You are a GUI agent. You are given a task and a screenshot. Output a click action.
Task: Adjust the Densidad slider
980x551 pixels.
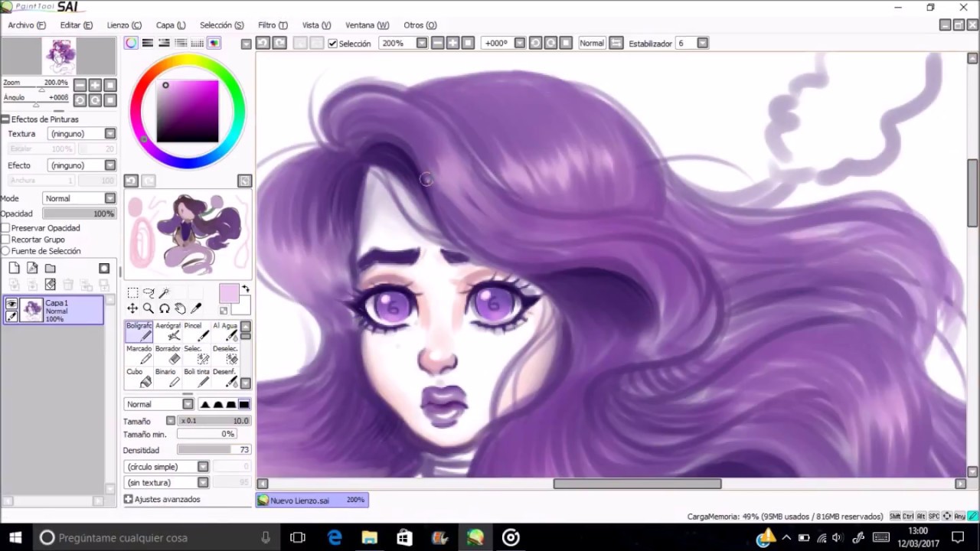[x=214, y=450]
